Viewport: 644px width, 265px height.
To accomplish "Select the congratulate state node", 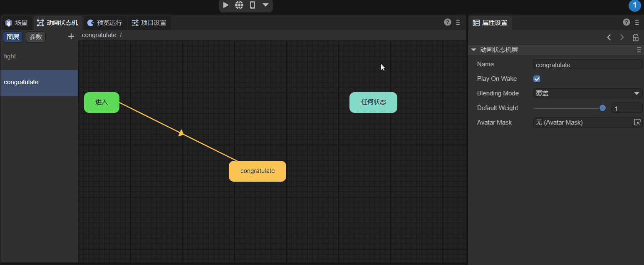I will (x=258, y=171).
